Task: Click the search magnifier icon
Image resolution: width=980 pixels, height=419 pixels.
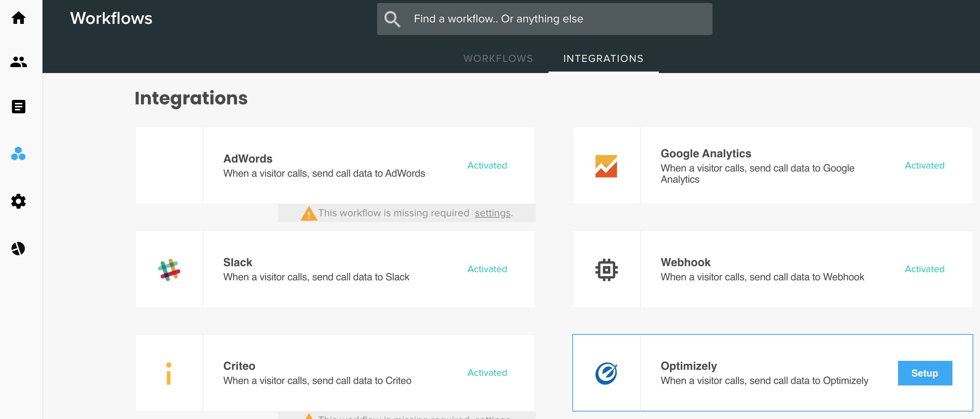Action: point(392,19)
